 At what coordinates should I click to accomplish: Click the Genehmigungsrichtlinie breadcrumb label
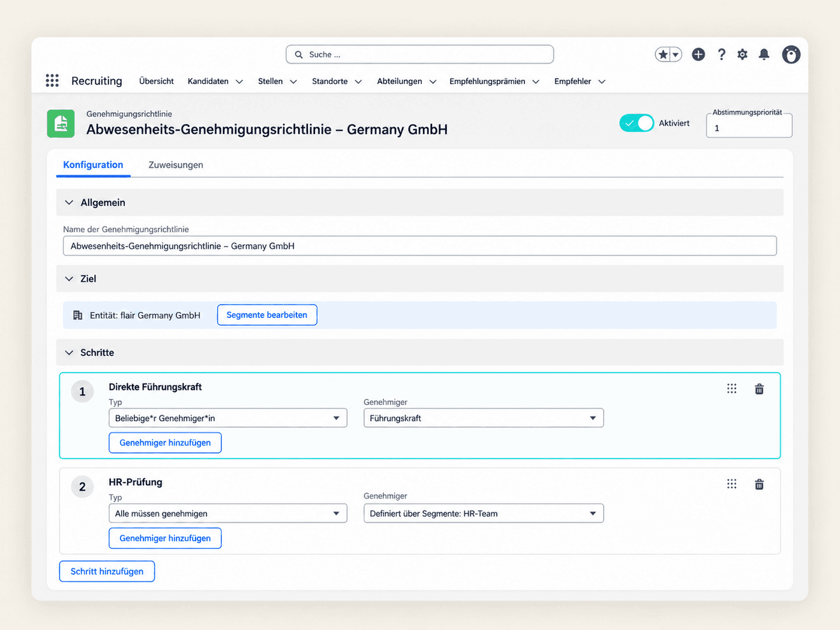coord(129,114)
